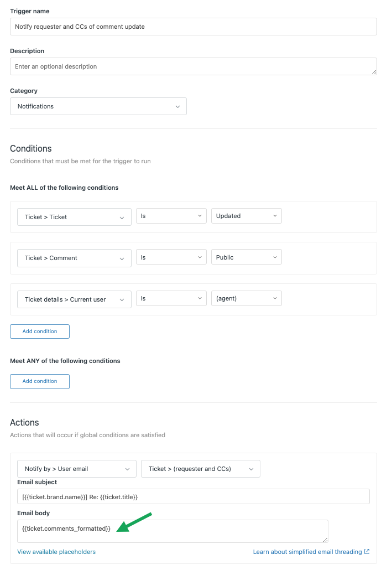
Task: Click the Description text box
Action: [193, 66]
